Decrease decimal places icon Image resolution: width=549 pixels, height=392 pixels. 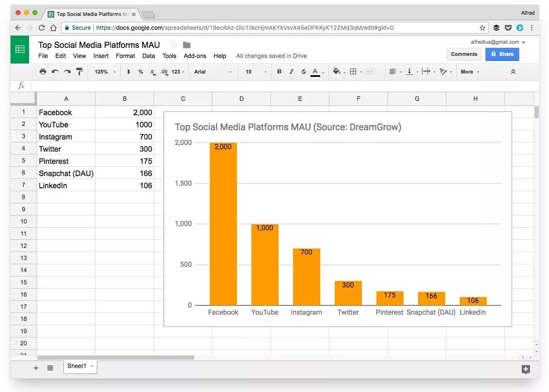153,72
